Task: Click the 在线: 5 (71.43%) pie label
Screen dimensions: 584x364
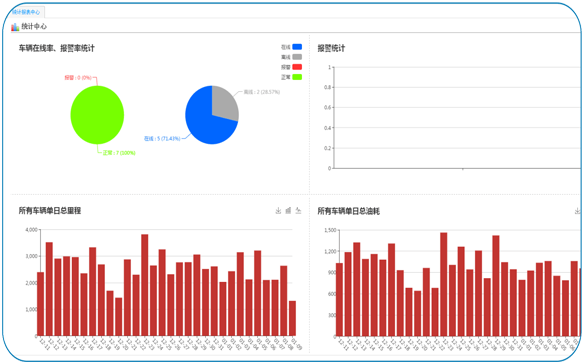Action: point(162,139)
